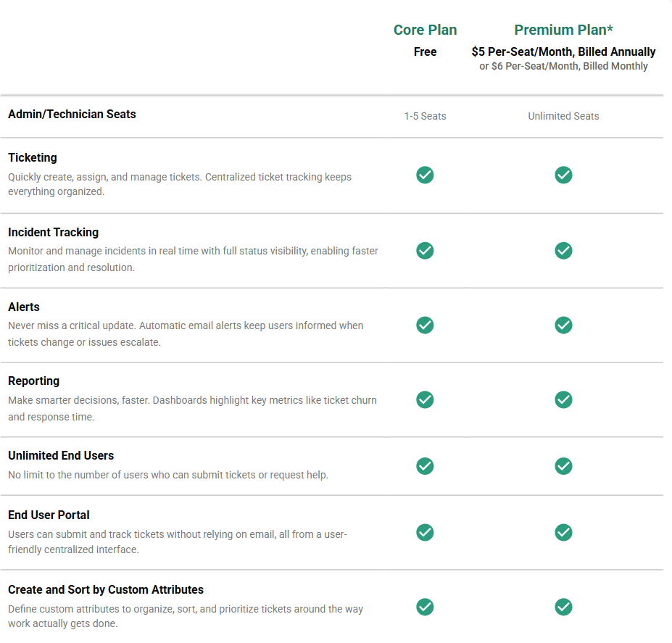This screenshot has width=672, height=643.
Task: Click the Ticketing checkmark under Core Plan
Action: [x=425, y=175]
